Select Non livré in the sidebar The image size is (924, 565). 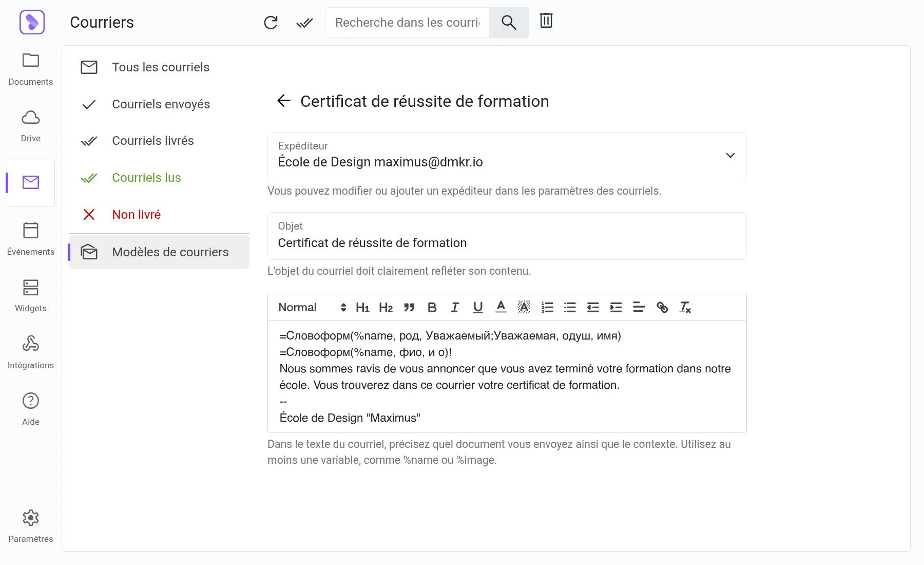[136, 215]
